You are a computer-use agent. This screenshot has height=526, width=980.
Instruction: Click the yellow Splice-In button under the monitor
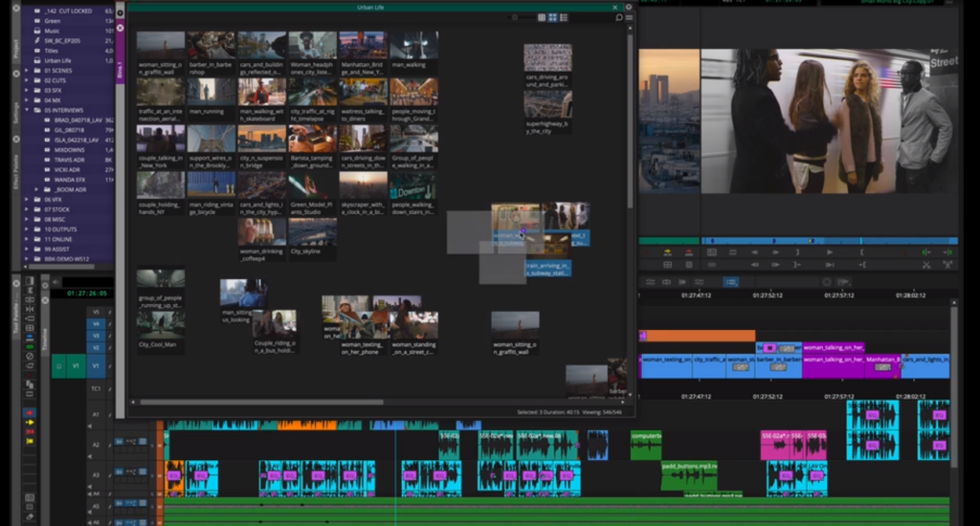pyautogui.click(x=668, y=252)
